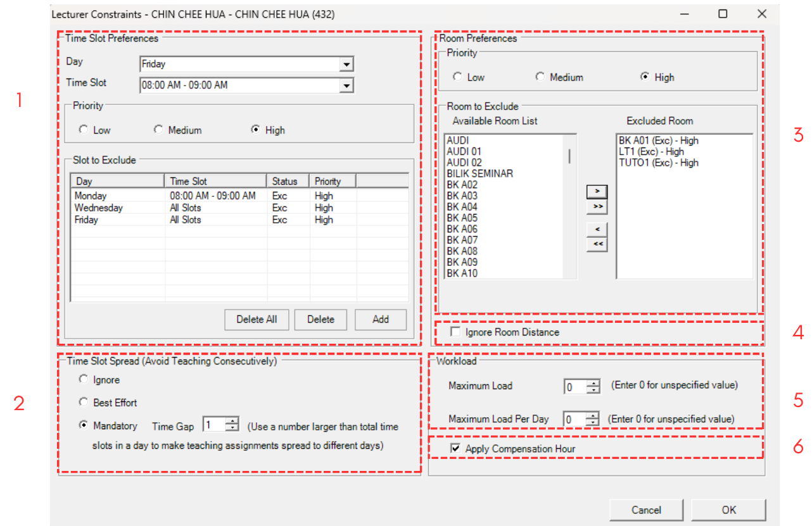Click the double right arrow move-all button
The height and width of the screenshot is (526, 812).
coord(597,206)
